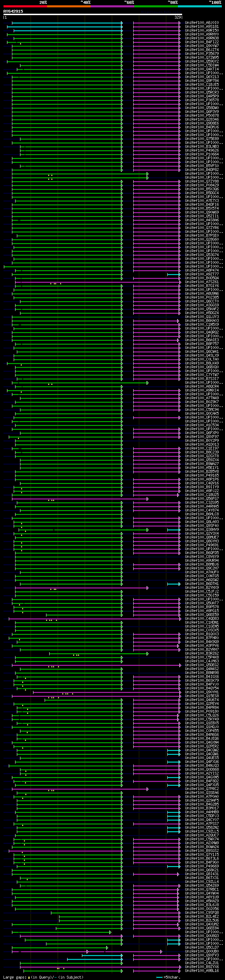Open hit UniRef100_A9RI50

pyautogui.click(x=202, y=31)
